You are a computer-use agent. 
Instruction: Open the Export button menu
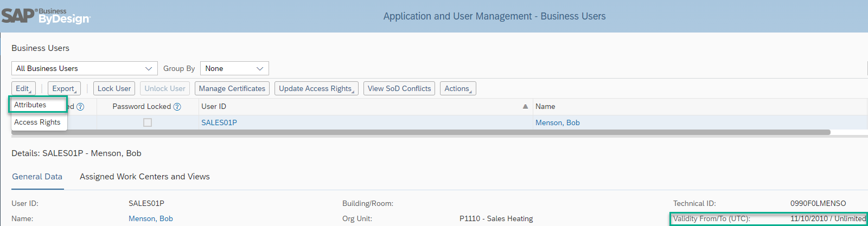pos(64,88)
